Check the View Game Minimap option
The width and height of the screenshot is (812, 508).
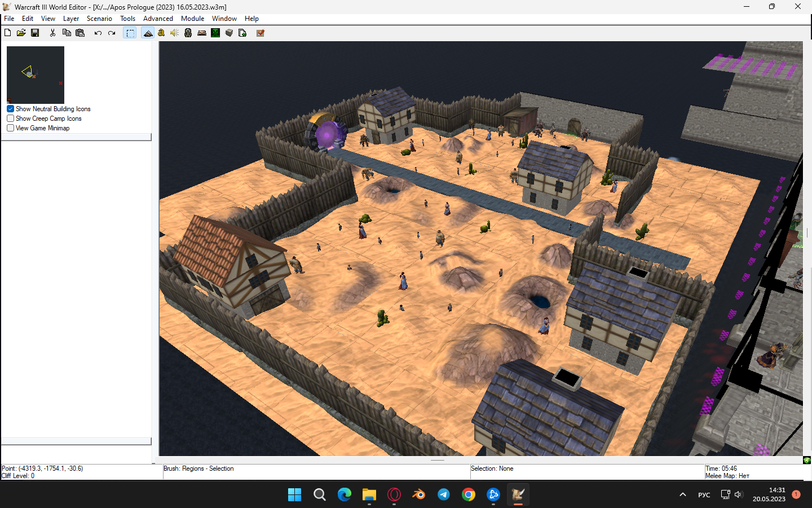[10, 128]
